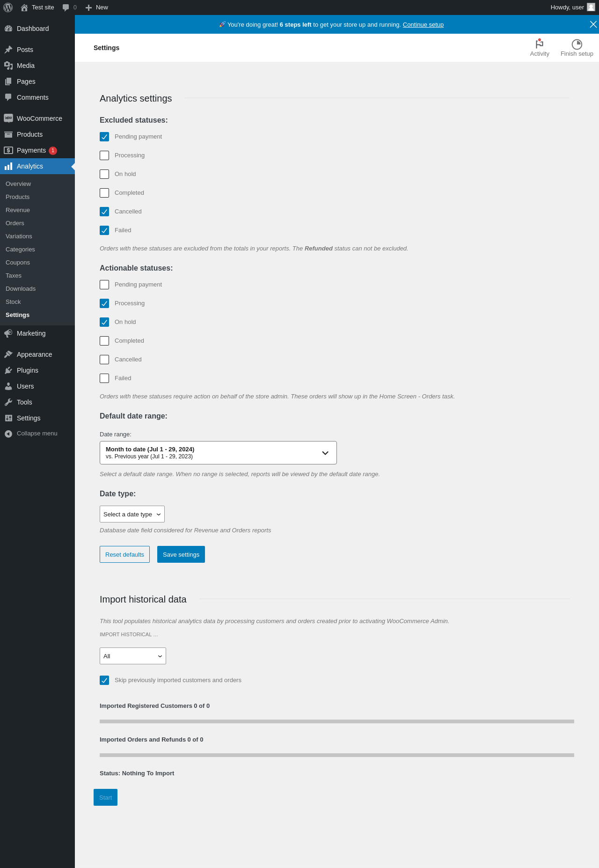Click the Comments bubble sidebar icon
Viewport: 599px width, 868px height.
[8, 97]
